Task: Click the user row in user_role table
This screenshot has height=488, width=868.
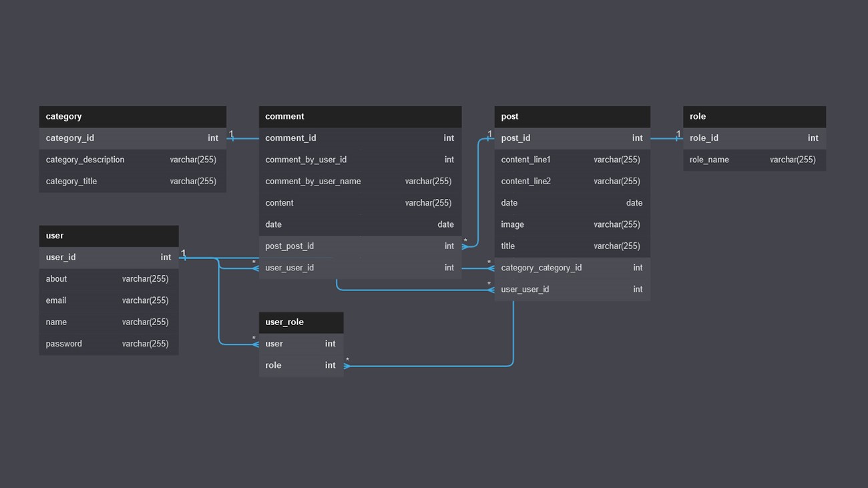Action: [x=301, y=344]
